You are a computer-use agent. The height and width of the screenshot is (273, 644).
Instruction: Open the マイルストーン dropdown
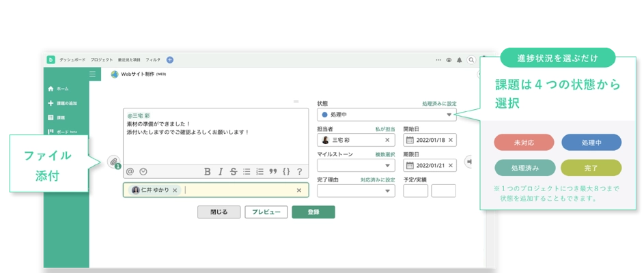point(356,165)
